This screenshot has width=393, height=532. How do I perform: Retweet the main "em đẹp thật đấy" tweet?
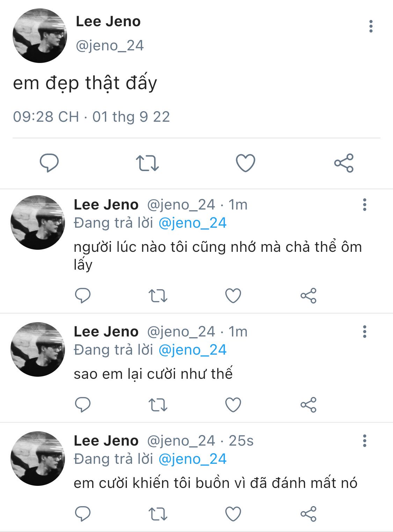point(147,163)
